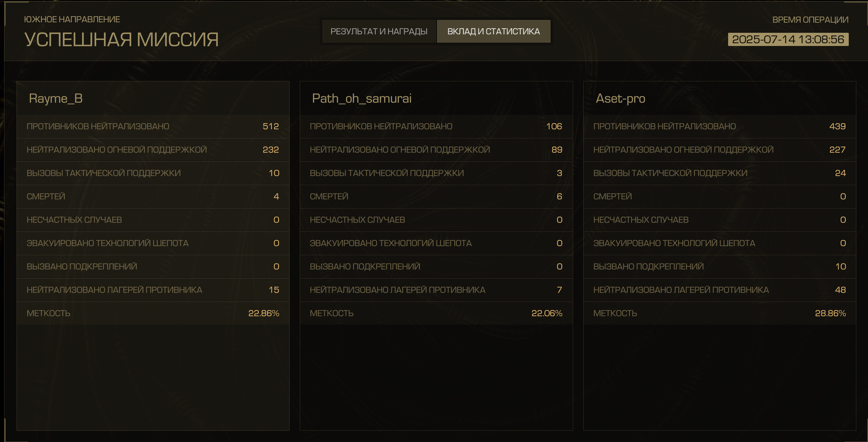Click Aset-pro's ВЫЗВАНО ПОДКРЕПЛЕНИЙ row showing 10
This screenshot has height=442, width=868.
(x=719, y=266)
